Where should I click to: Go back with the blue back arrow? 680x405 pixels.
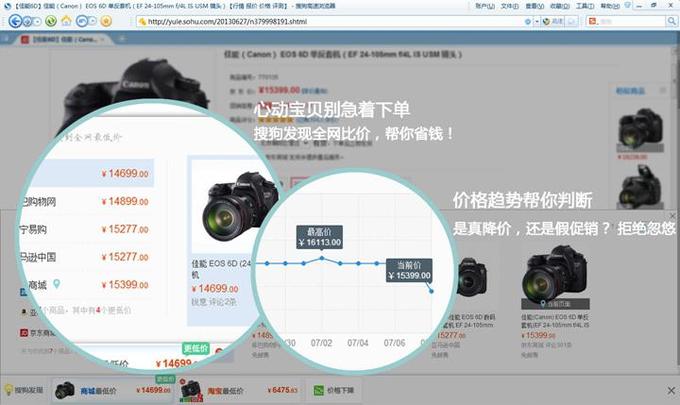pyautogui.click(x=15, y=21)
